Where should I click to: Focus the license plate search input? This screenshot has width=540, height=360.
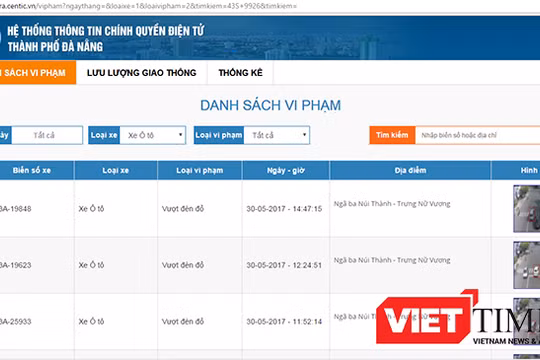(x=478, y=135)
